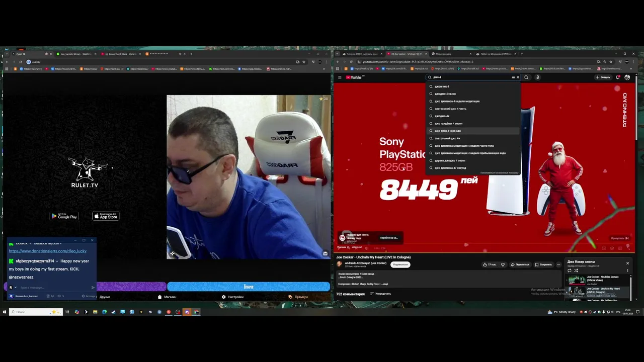Switch to Leo_Lacoste Stream tab
Screen dimensions: 644x362
click(75, 54)
